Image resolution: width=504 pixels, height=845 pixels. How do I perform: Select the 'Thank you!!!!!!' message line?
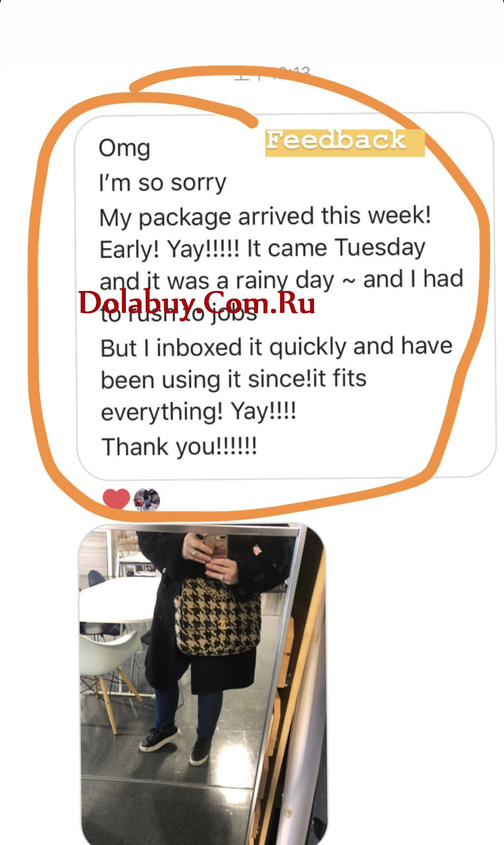click(x=179, y=447)
